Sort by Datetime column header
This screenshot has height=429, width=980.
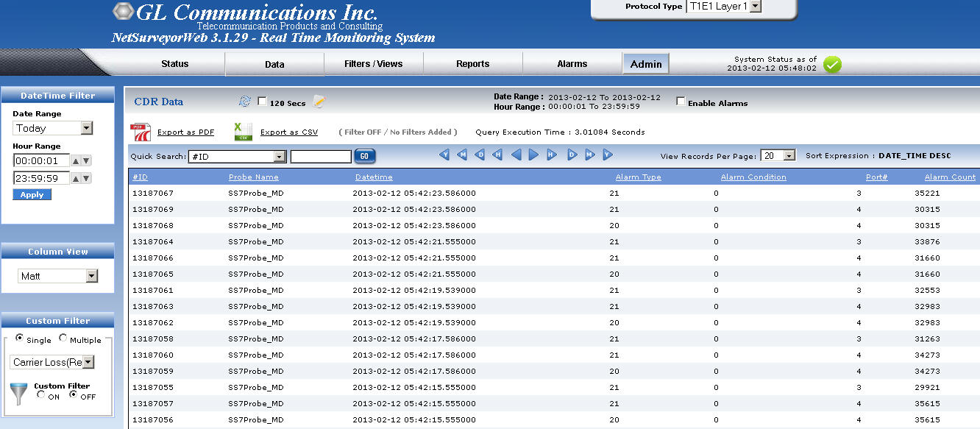click(x=374, y=177)
